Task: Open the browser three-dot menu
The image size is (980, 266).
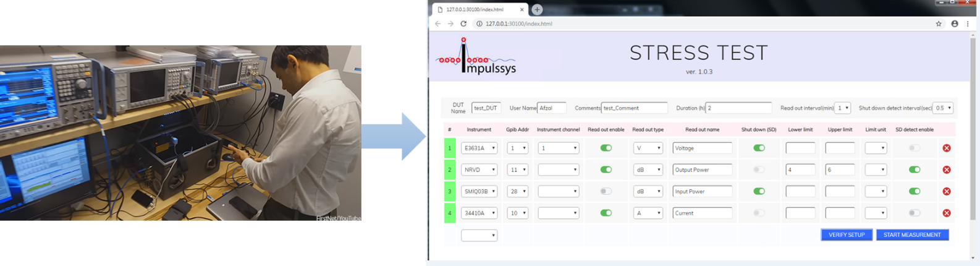Action: pyautogui.click(x=968, y=24)
